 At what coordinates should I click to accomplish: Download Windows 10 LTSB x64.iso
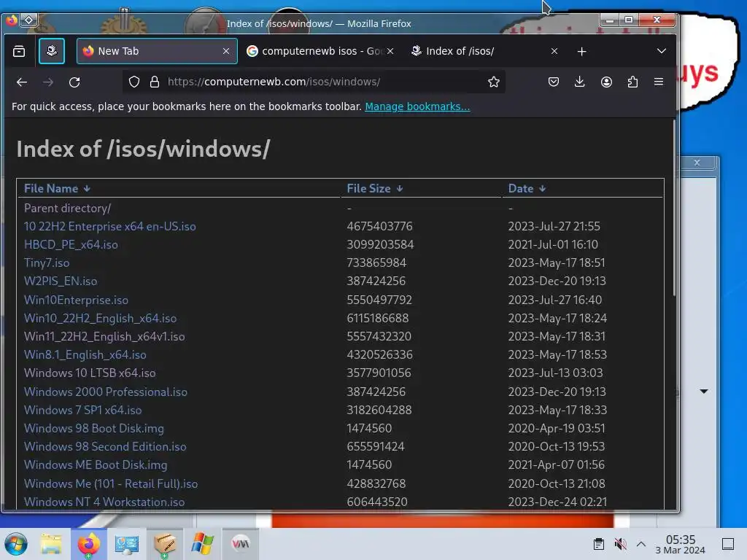pyautogui.click(x=90, y=373)
